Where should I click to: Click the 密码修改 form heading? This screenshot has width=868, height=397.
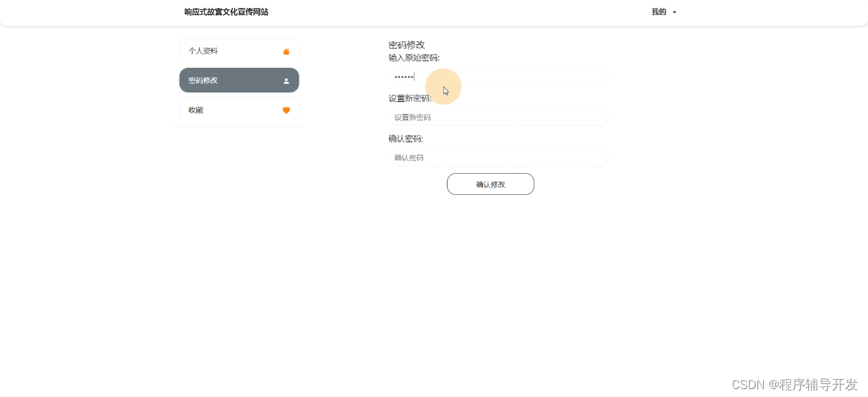[407, 45]
